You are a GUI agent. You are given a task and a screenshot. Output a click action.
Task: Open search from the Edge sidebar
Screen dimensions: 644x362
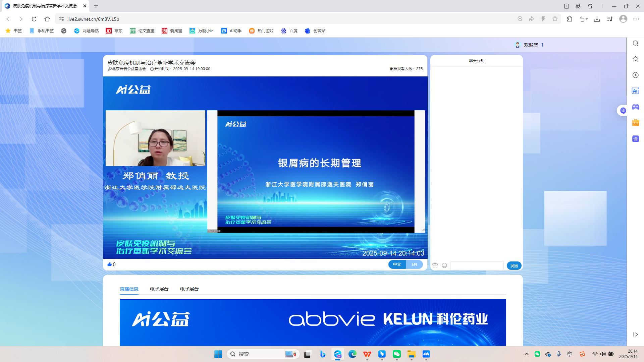(635, 43)
